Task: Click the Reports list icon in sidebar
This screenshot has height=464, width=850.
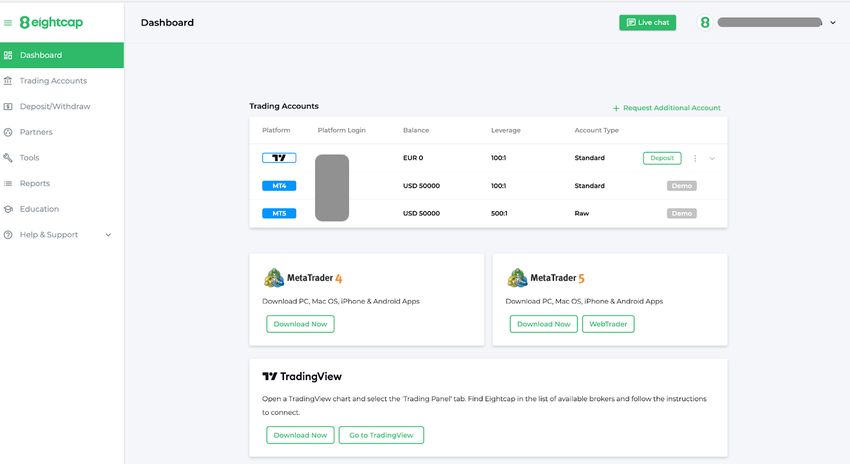Action: coord(8,183)
